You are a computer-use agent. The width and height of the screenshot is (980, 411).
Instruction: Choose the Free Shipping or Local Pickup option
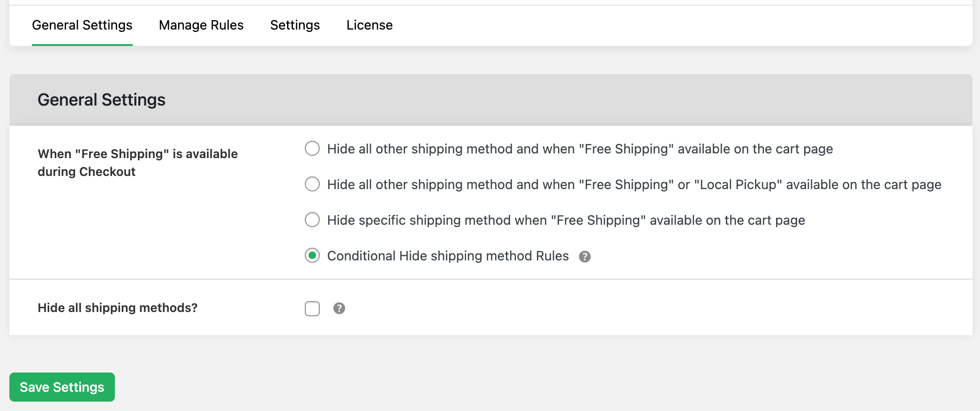[312, 184]
